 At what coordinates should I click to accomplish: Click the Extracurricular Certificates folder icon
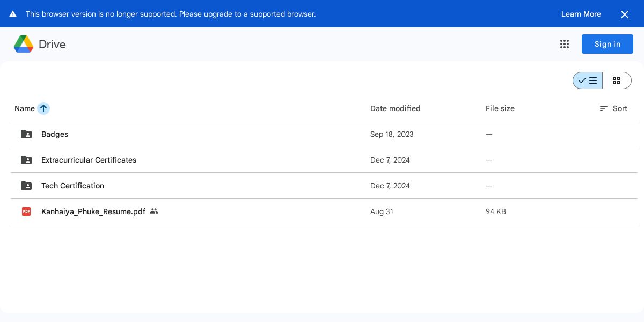[26, 160]
